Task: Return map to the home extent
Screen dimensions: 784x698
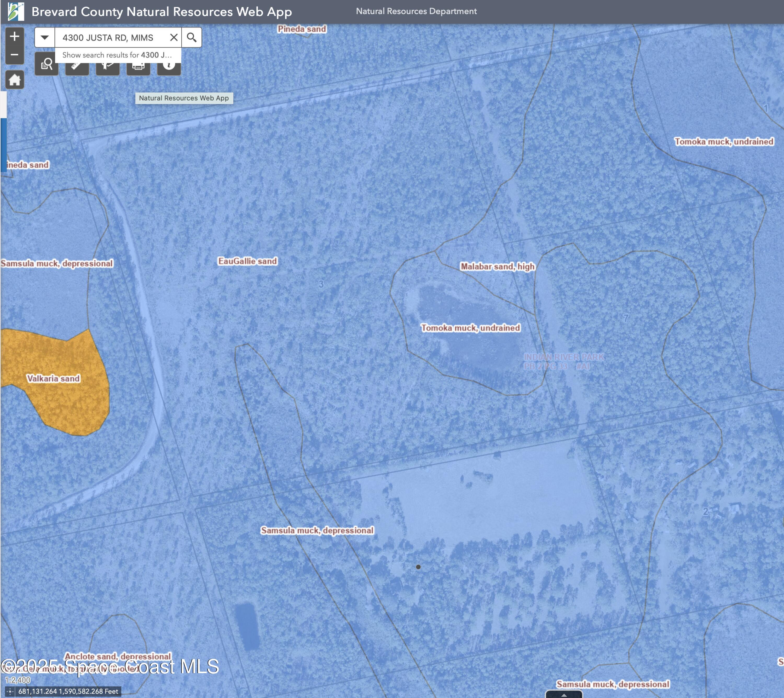Action: pos(15,80)
